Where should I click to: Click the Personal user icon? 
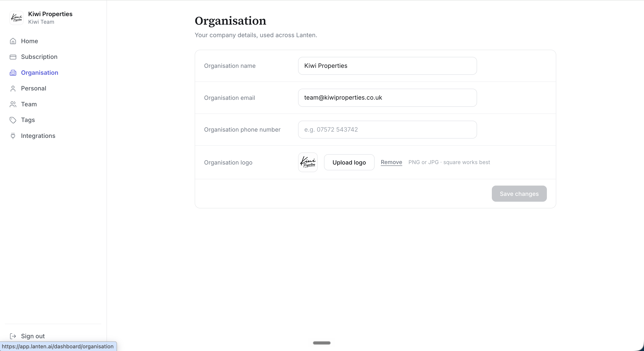13,89
